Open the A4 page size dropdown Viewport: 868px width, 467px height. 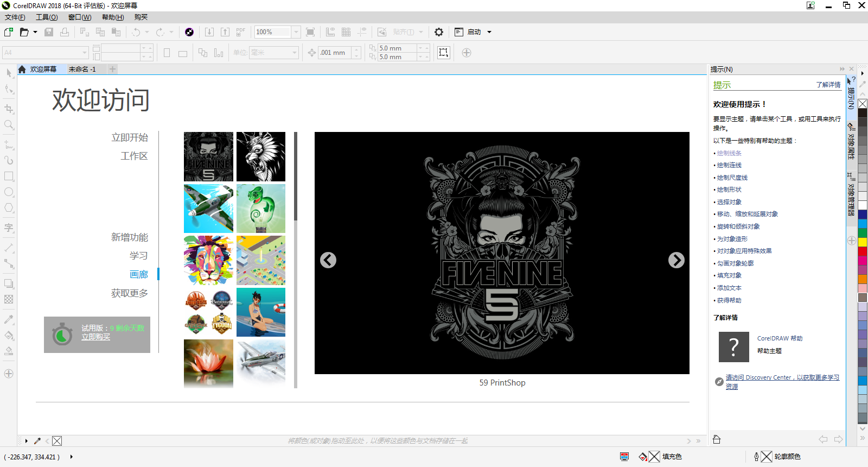[x=85, y=53]
